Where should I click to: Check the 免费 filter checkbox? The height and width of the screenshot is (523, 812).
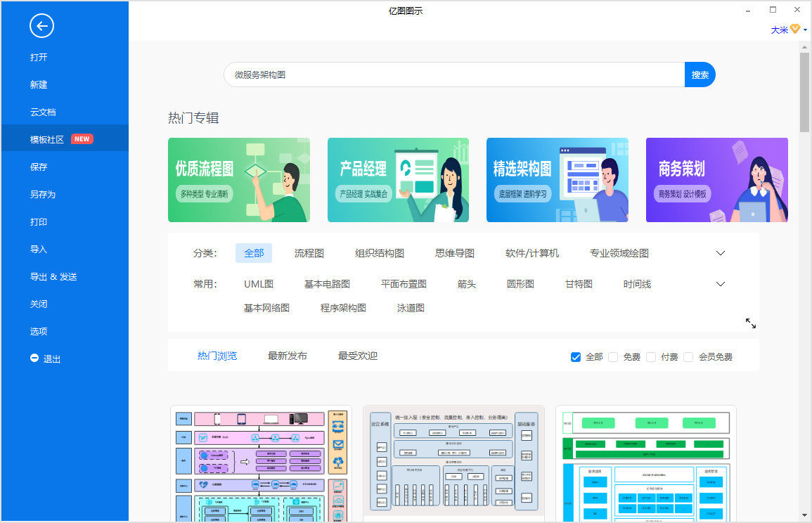click(613, 357)
